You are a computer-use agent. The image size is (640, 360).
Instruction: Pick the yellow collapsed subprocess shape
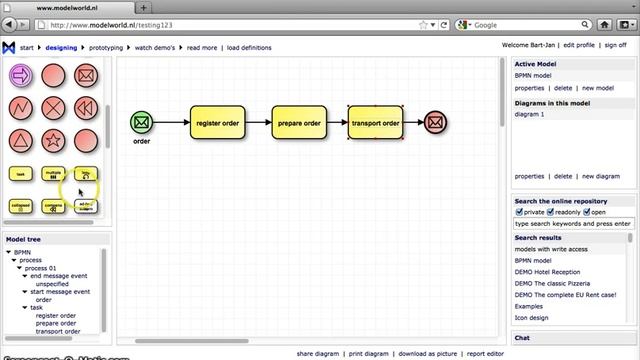[21, 207]
